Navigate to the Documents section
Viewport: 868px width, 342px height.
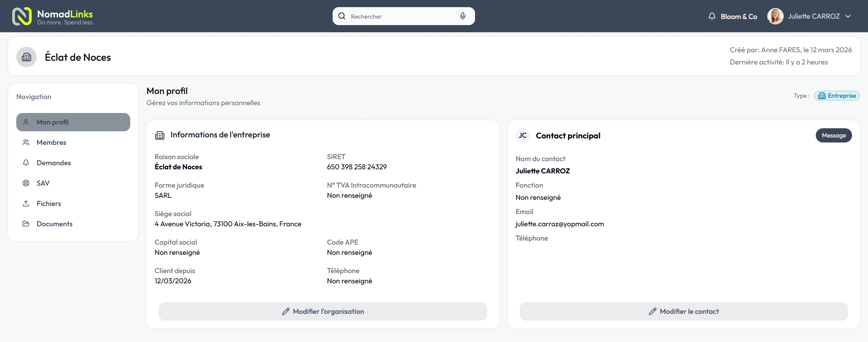pos(73,224)
